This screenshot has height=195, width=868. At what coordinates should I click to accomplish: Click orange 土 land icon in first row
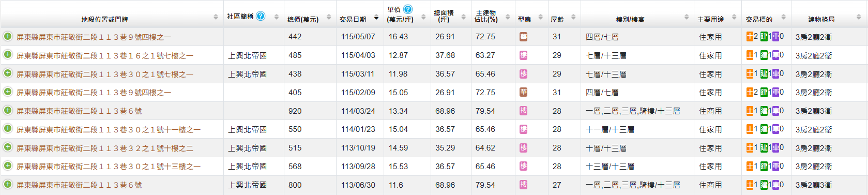pyautogui.click(x=750, y=37)
